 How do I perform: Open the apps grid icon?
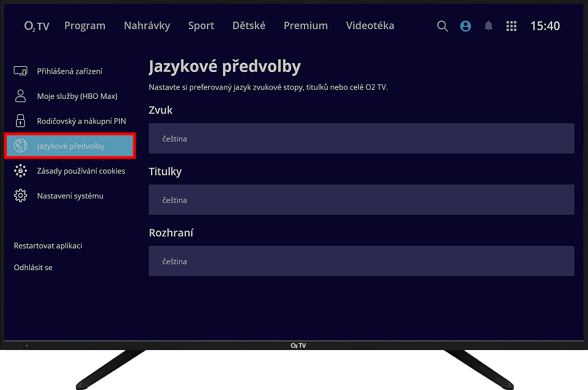[512, 26]
